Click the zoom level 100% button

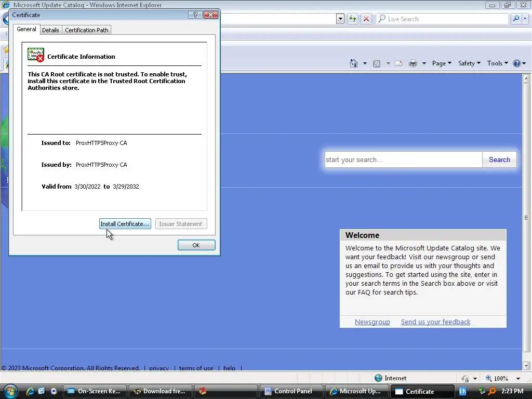(497, 378)
